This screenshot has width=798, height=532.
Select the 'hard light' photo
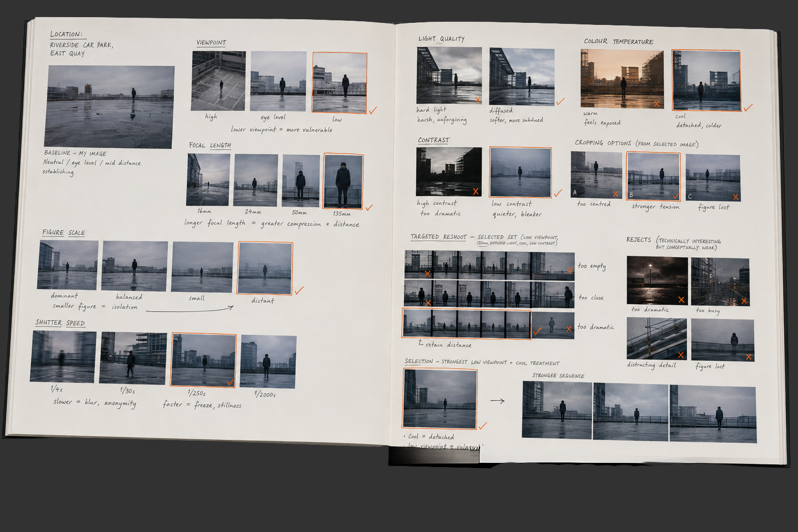[x=449, y=75]
